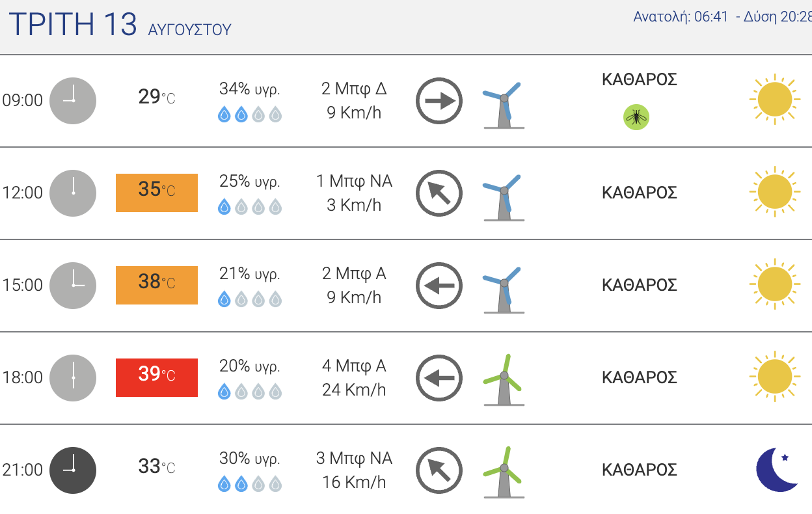Click the ΤΡΙΤΗ 13 date heading
The width and height of the screenshot is (812, 514).
pos(73,25)
